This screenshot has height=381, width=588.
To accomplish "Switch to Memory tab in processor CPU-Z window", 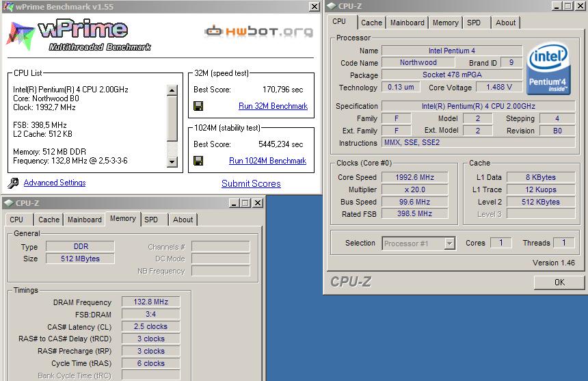I will click(446, 23).
